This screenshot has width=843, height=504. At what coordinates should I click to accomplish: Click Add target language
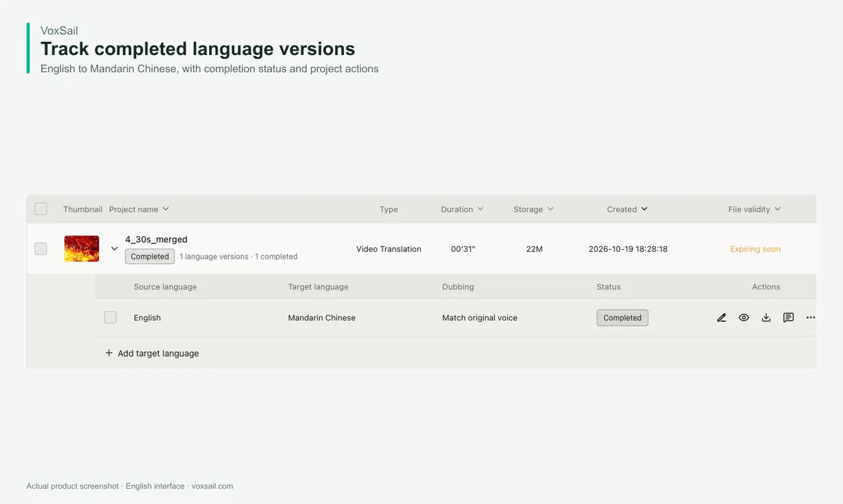pyautogui.click(x=152, y=353)
